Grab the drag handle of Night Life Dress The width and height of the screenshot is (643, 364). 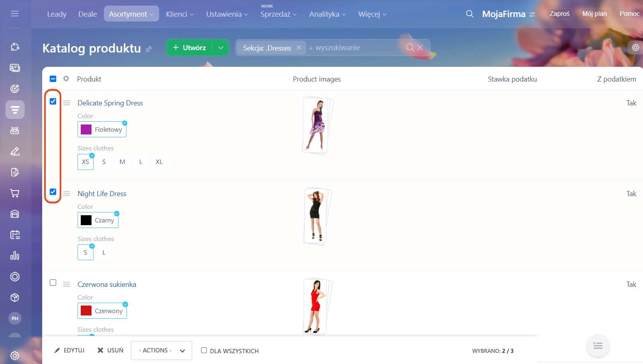pyautogui.click(x=66, y=194)
